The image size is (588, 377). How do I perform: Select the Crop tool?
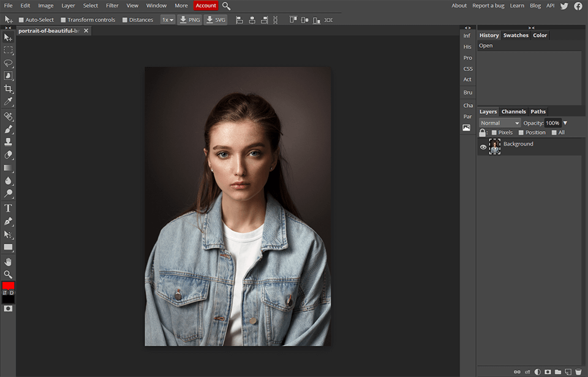(9, 89)
